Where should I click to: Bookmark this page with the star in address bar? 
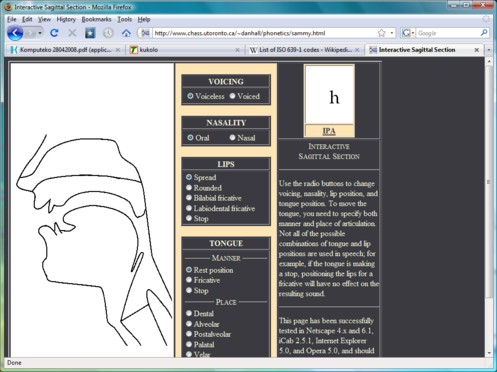pos(382,33)
